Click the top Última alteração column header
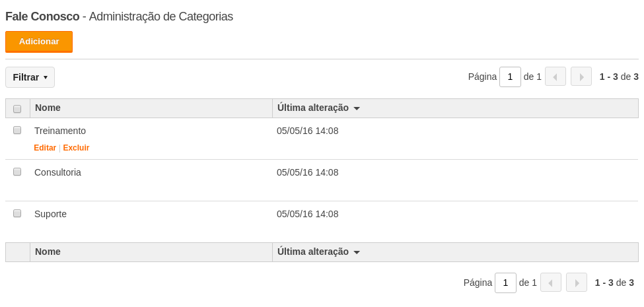644x307 pixels. coord(313,108)
